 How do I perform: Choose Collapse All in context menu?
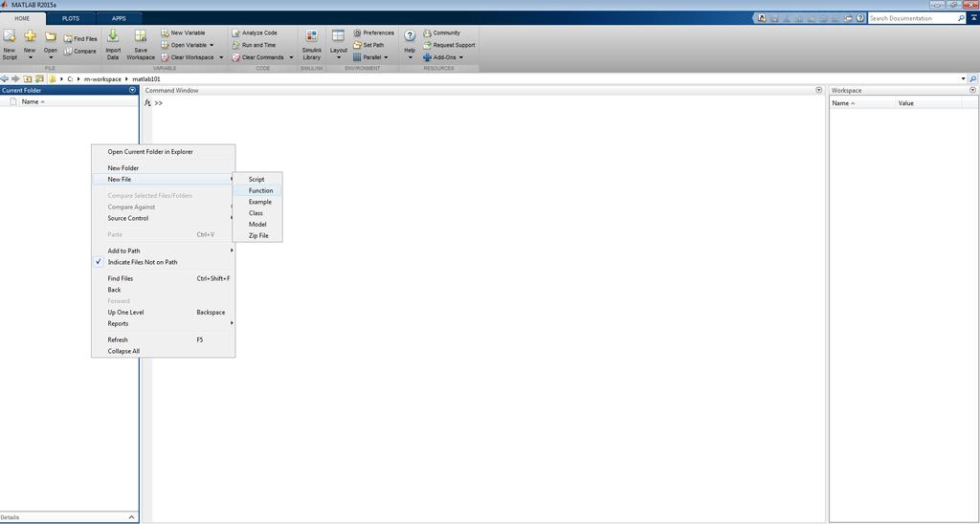[x=163, y=351]
